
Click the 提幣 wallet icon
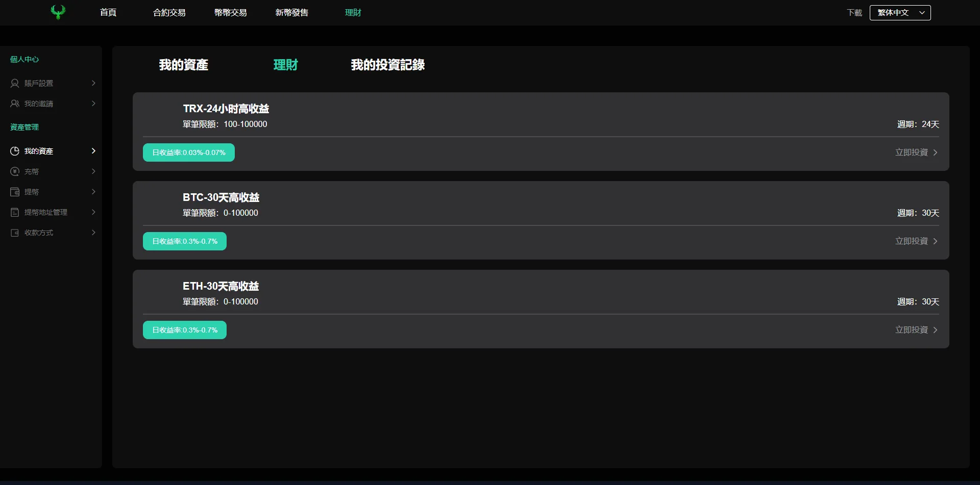[15, 192]
